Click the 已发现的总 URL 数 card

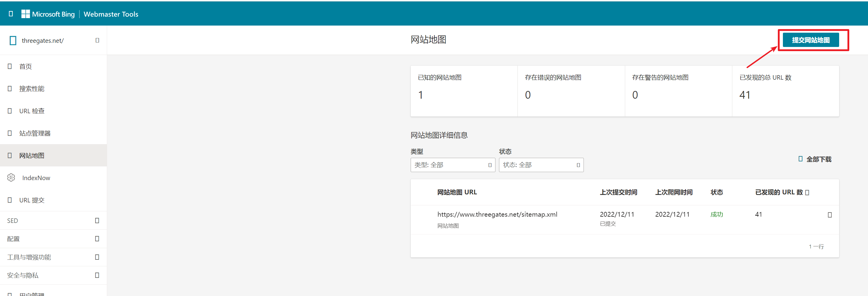click(x=786, y=91)
